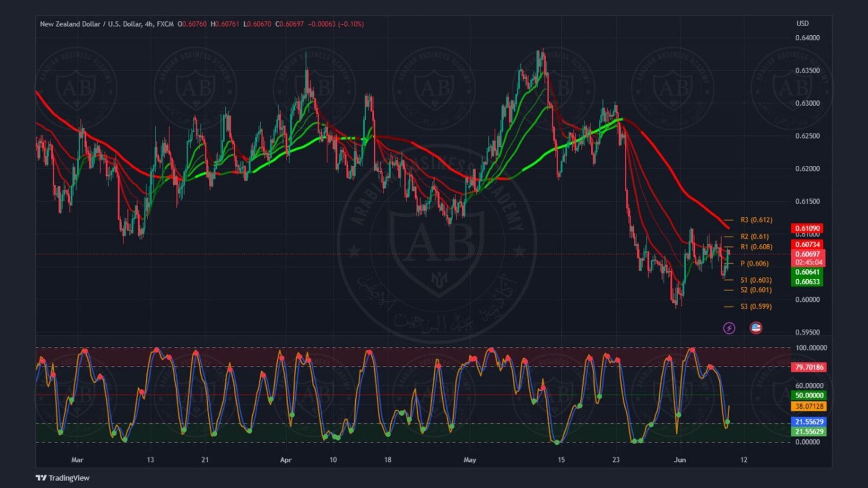Click the current price 0.60697 countdown label
868x488 pixels.
[808, 258]
